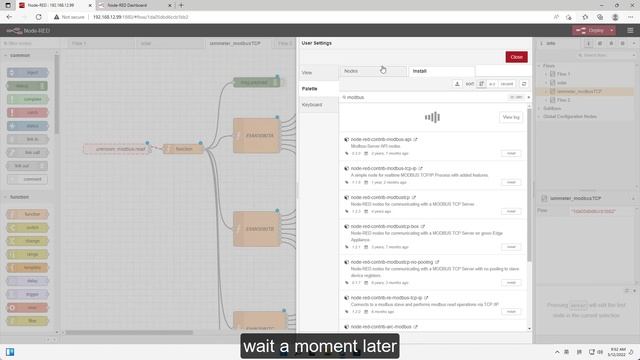The image size is (640, 360).
Task: Refresh the module catalogue list
Action: tap(524, 84)
